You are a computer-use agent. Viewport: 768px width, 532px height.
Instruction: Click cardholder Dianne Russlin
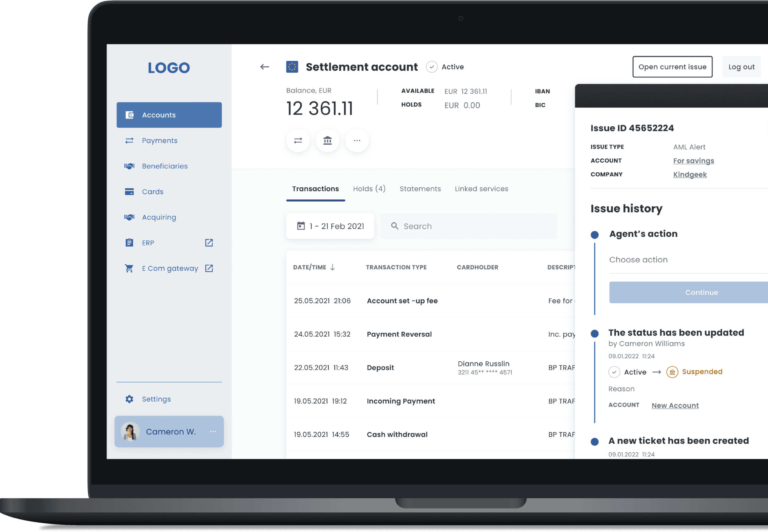[x=483, y=364]
